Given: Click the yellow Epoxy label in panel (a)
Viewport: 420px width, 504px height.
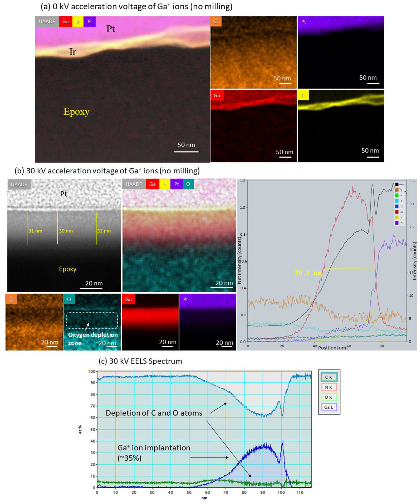Looking at the screenshot, I should 76,112.
